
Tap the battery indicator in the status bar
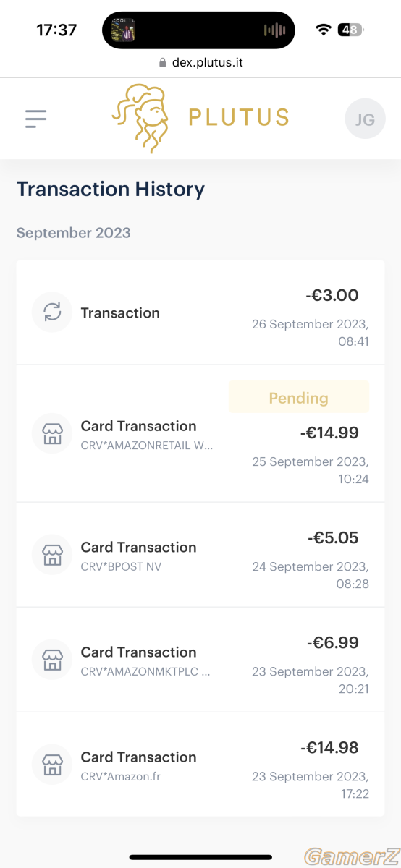[x=350, y=30]
